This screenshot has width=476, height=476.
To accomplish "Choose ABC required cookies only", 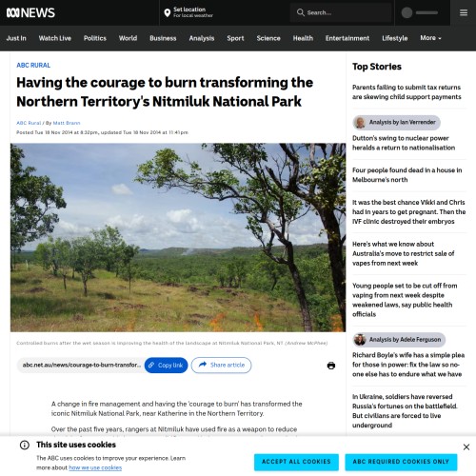I will pos(401,462).
